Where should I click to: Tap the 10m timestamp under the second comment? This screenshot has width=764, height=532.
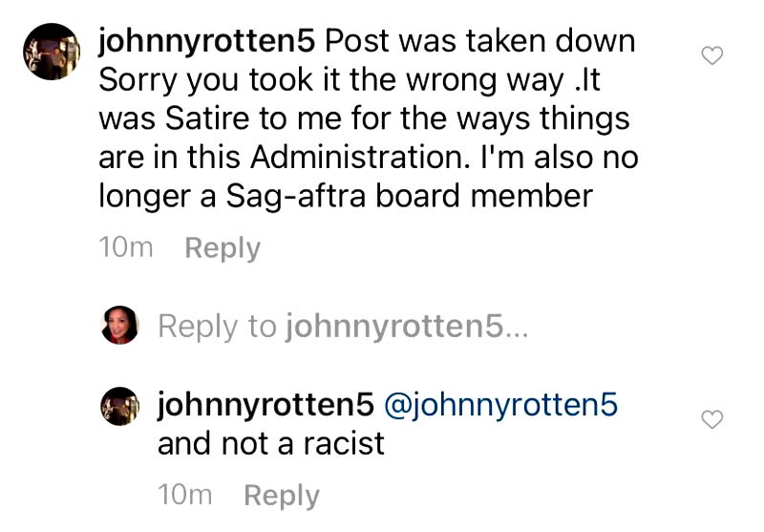(x=184, y=495)
